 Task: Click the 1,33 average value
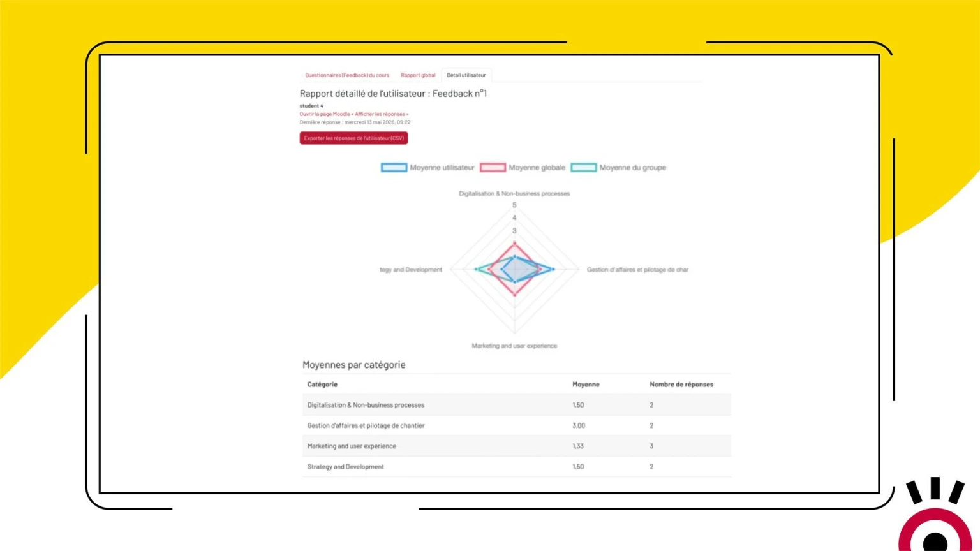click(578, 446)
